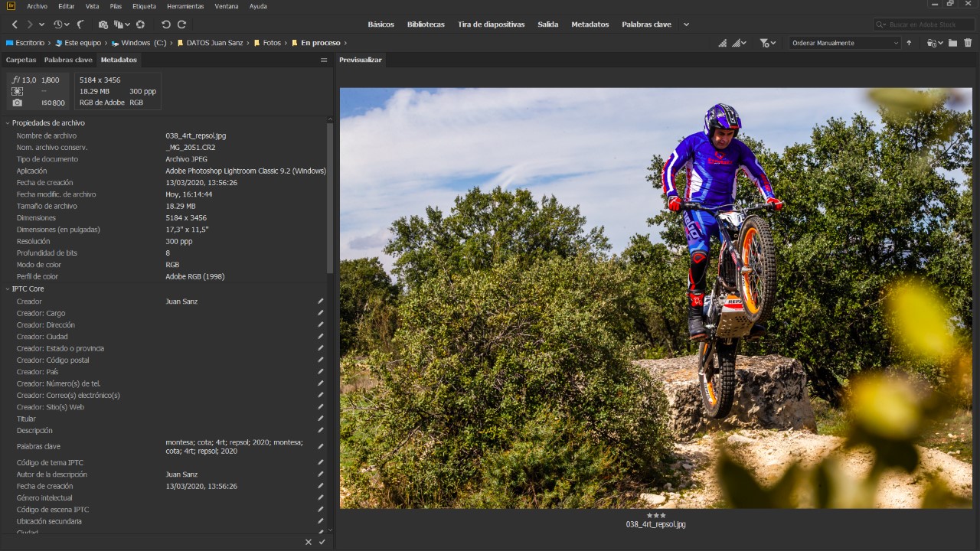
Task: Open the Metadatos panel hamburger menu
Action: (x=324, y=60)
